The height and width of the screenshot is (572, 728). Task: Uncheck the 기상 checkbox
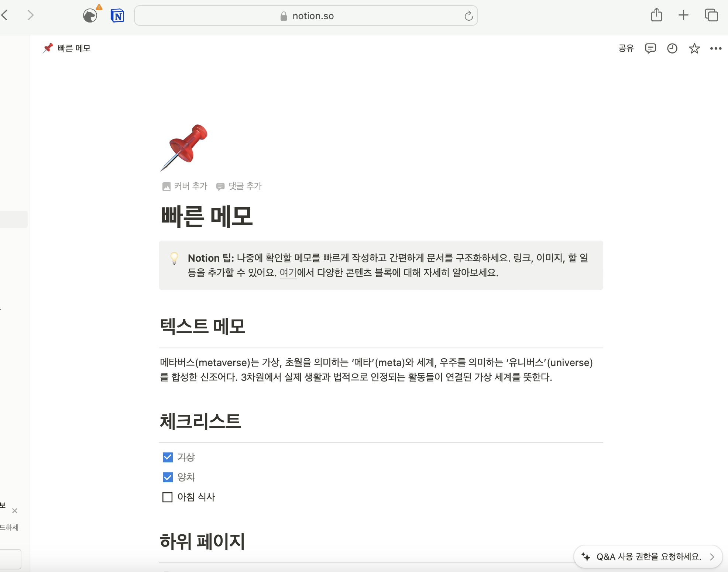click(x=168, y=457)
